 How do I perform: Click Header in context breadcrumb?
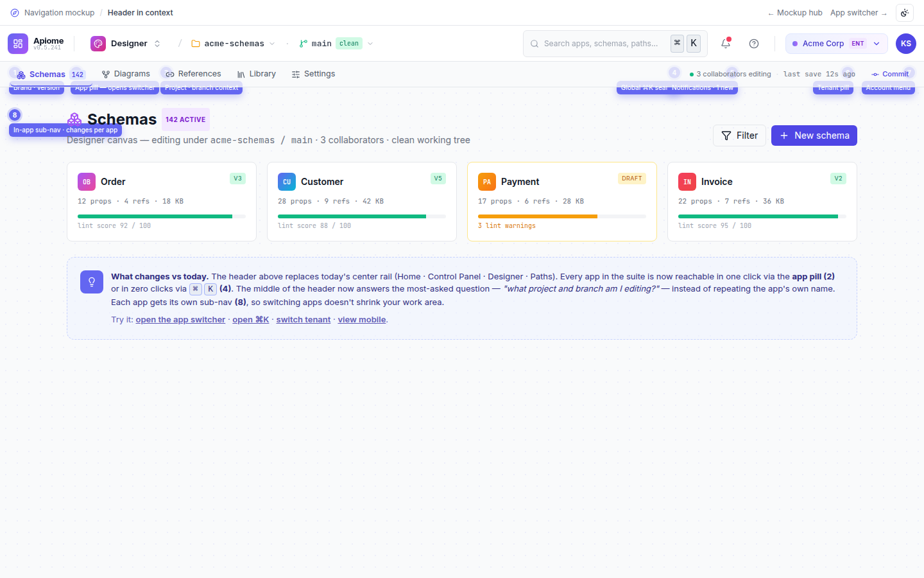click(x=140, y=13)
